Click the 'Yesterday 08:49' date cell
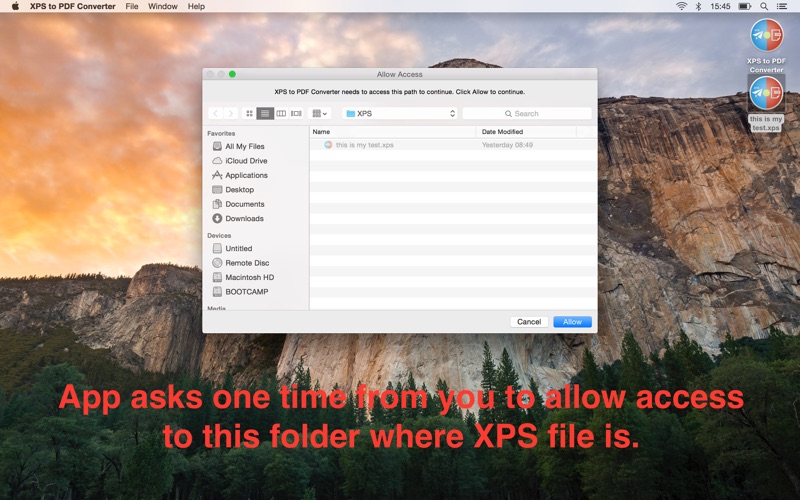The height and width of the screenshot is (500, 800). pyautogui.click(x=507, y=145)
